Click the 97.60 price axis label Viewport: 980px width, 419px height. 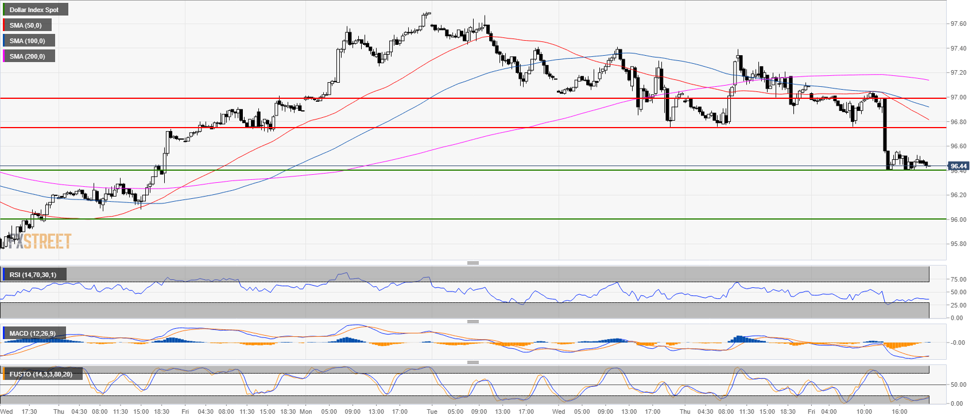[x=958, y=24]
